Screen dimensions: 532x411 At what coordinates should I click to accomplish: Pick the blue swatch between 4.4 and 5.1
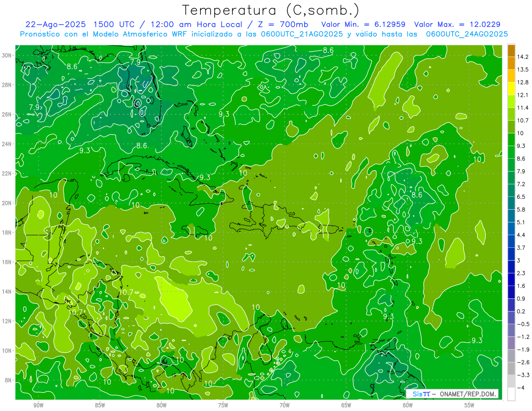(511, 228)
